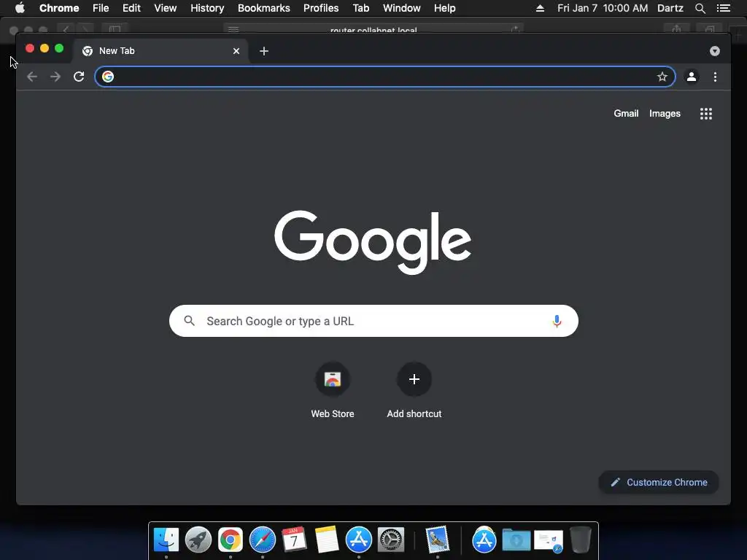Click the minimized Safari window in the Dock
The image size is (747, 560).
(549, 541)
